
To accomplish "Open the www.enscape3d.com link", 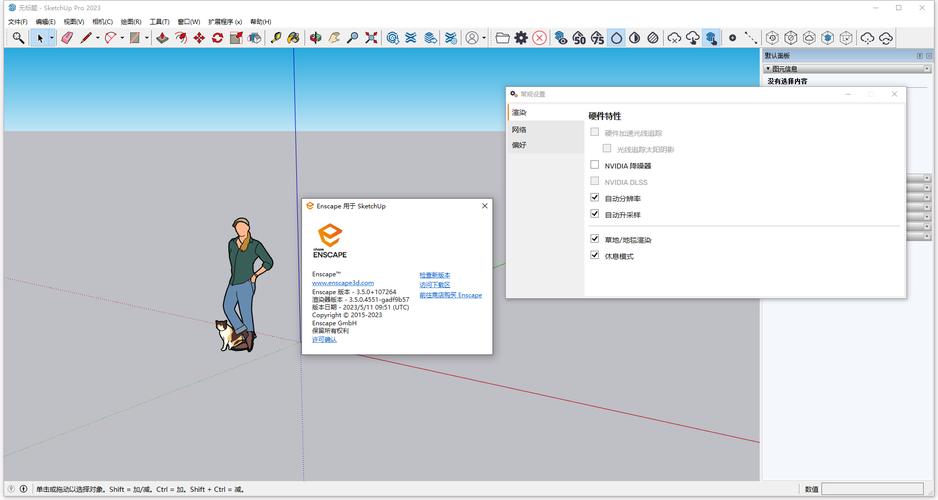I will (343, 283).
